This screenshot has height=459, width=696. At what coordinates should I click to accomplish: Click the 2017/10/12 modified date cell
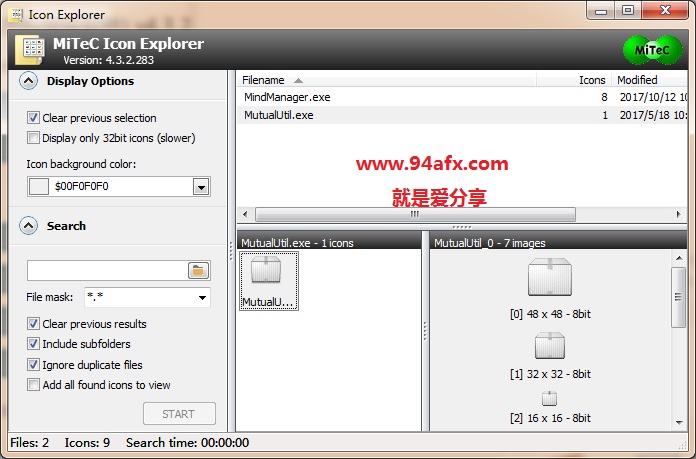pyautogui.click(x=653, y=97)
